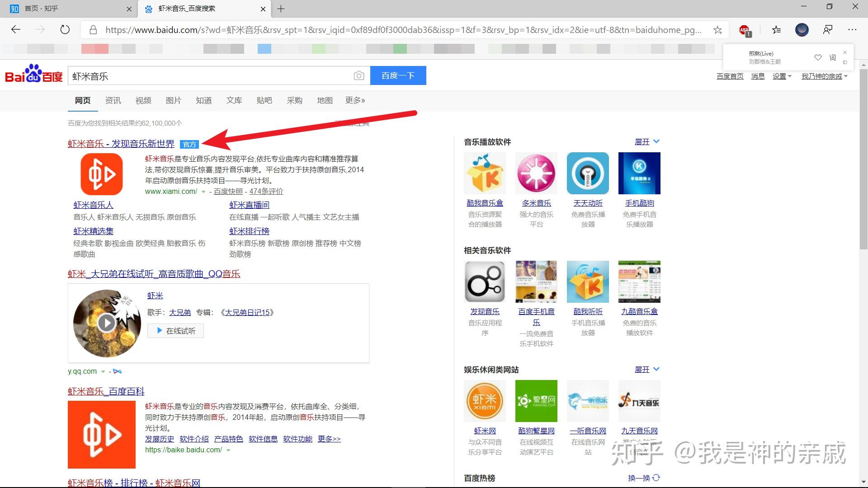Open the 虾米排行榜 sublink
This screenshot has height=488, width=868.
click(250, 231)
